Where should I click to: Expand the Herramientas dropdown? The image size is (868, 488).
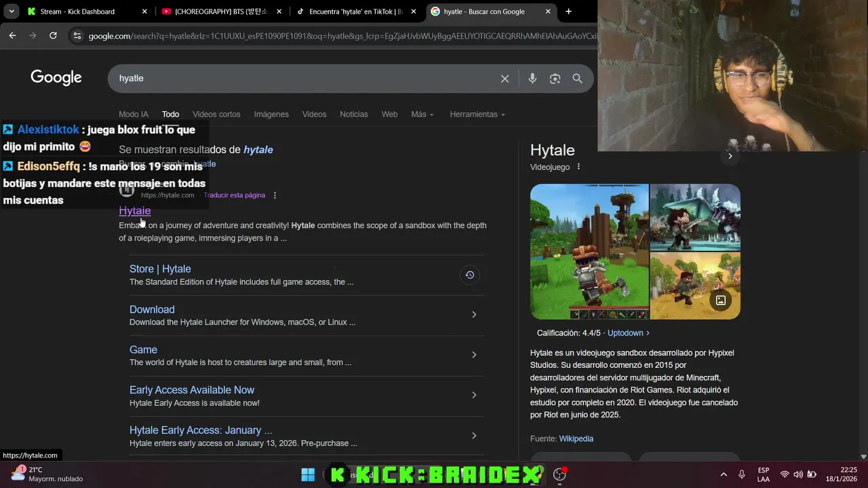(x=477, y=115)
